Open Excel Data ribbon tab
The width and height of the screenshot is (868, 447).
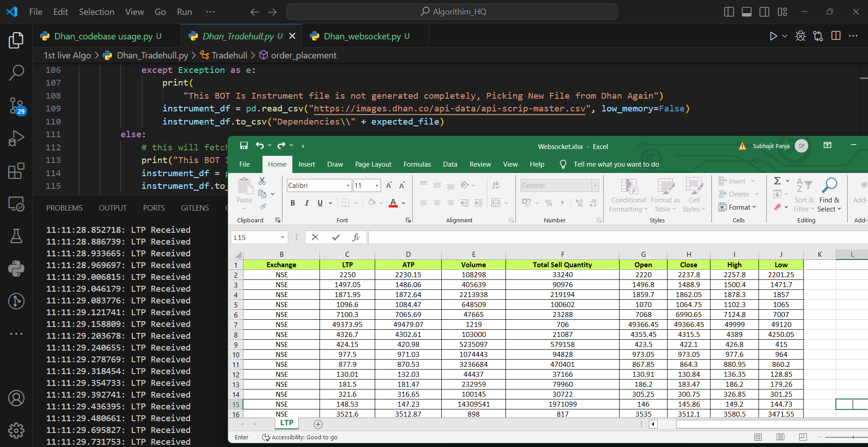point(450,164)
